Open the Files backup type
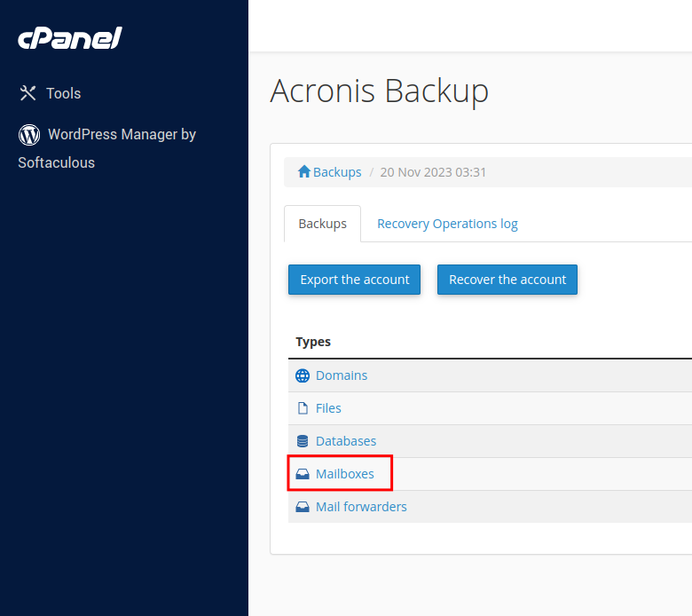 click(x=328, y=408)
